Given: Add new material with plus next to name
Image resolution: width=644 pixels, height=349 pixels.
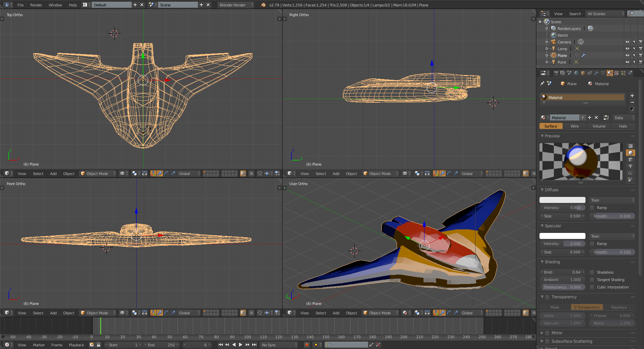Looking at the screenshot, I should pos(590,117).
